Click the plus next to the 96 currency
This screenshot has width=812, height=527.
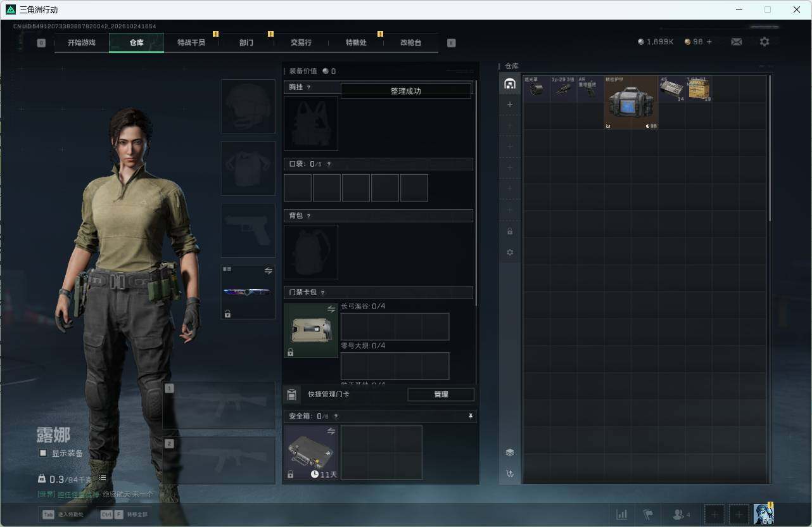coord(709,42)
